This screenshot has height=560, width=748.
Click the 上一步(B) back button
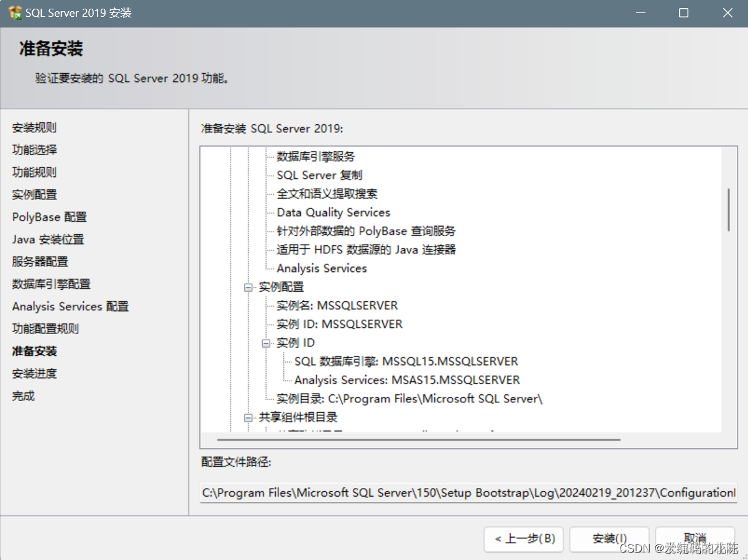pyautogui.click(x=524, y=539)
